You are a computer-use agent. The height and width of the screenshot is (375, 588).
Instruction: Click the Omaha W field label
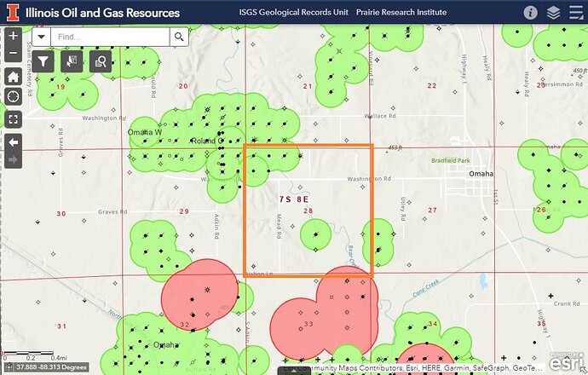(x=145, y=132)
